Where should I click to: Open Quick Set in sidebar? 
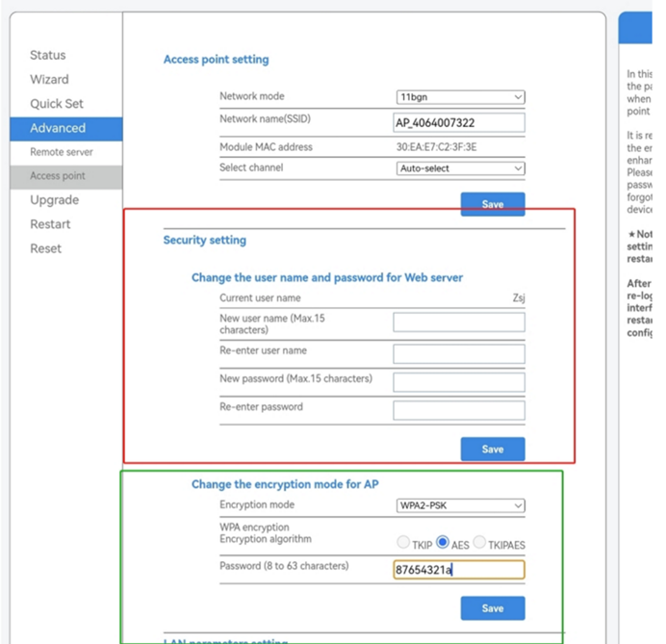pos(57,104)
